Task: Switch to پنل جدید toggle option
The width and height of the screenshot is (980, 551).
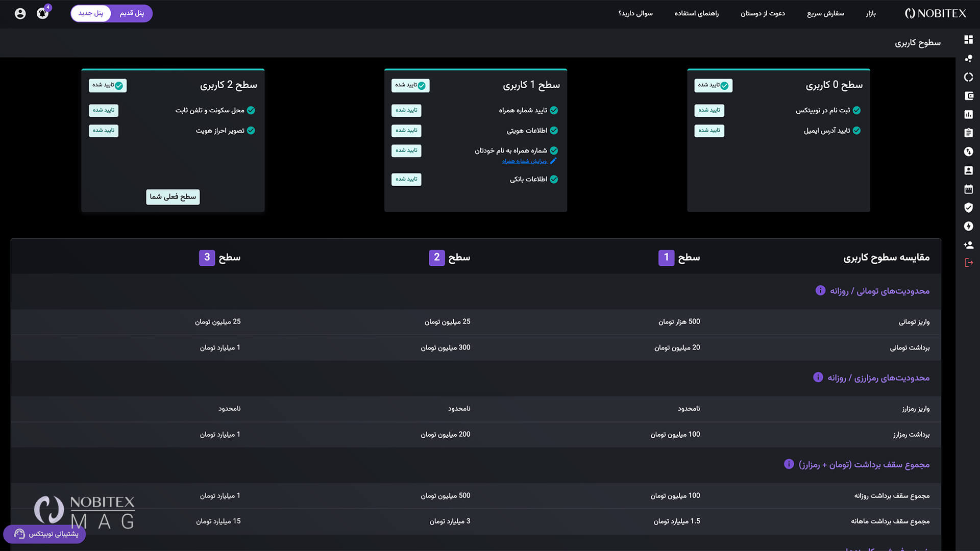Action: 91,13
